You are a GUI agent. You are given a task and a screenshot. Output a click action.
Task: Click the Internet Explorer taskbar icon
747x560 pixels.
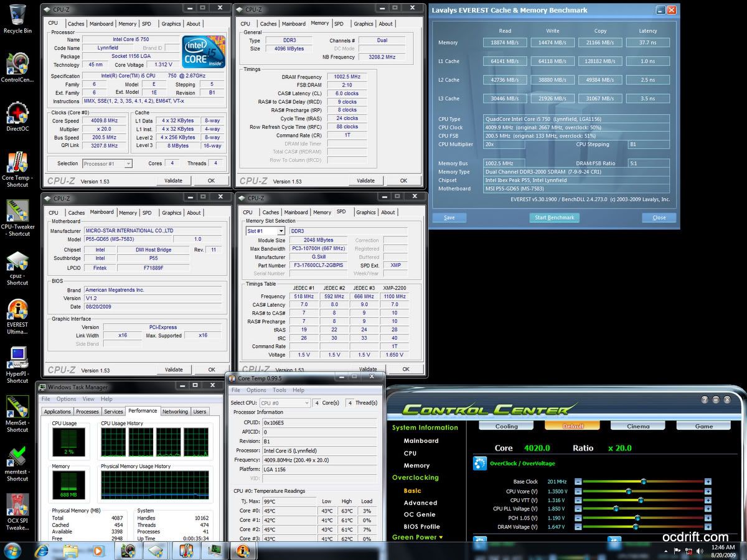tap(42, 550)
